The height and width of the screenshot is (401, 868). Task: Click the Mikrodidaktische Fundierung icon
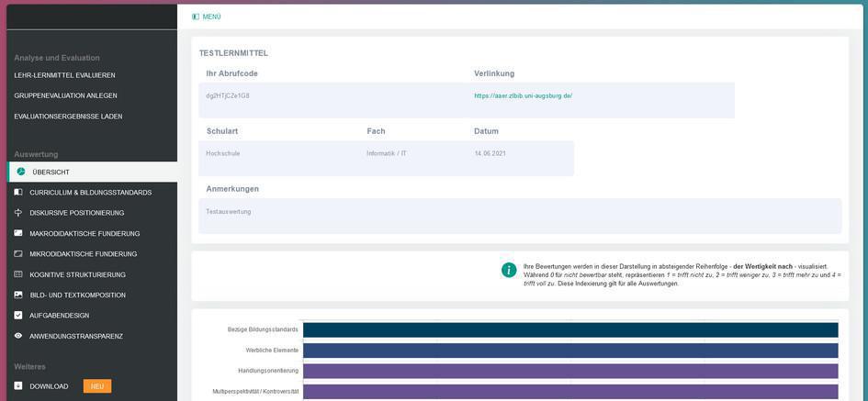tap(18, 254)
